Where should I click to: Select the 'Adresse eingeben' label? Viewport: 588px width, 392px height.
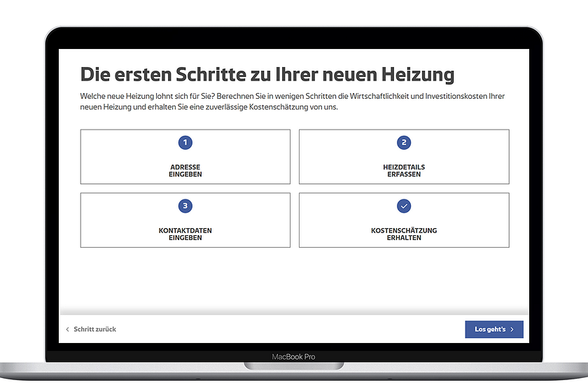[x=185, y=171]
